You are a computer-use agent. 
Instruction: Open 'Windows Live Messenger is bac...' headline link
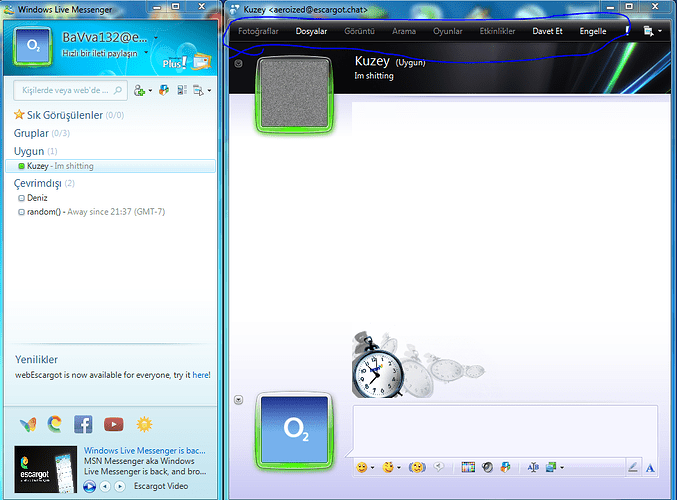pyautogui.click(x=145, y=450)
